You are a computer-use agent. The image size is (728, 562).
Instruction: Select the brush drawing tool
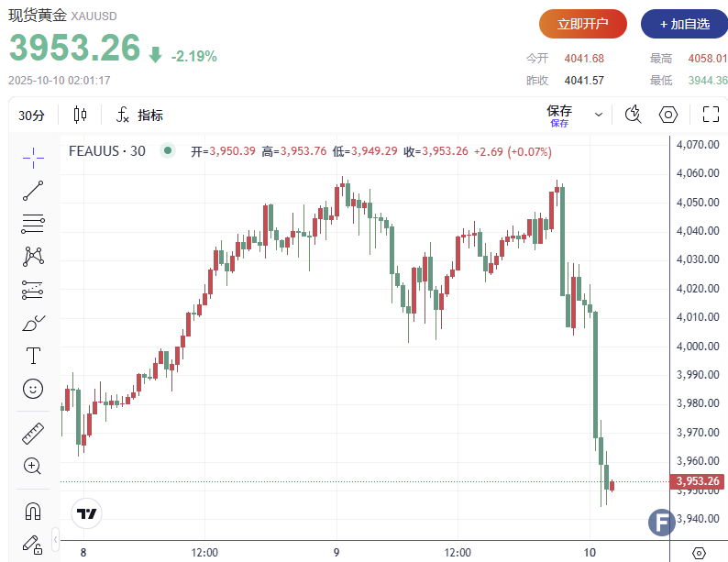point(33,323)
